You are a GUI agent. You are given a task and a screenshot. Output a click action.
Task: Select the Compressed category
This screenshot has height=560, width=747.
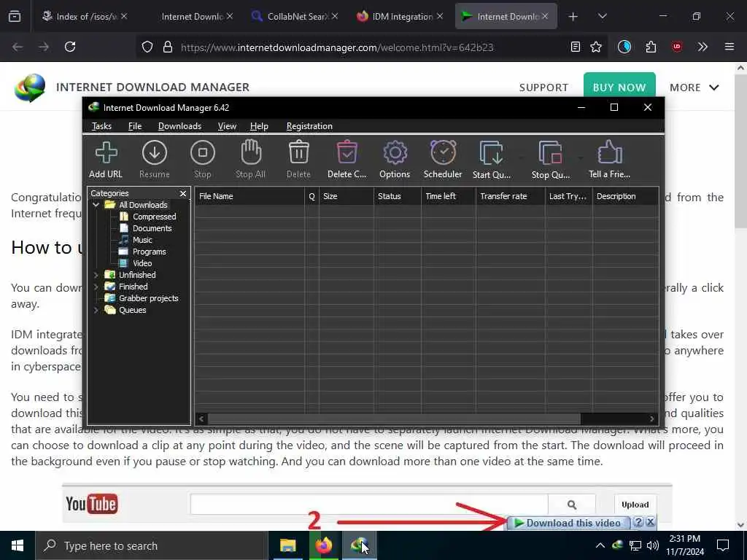click(155, 217)
